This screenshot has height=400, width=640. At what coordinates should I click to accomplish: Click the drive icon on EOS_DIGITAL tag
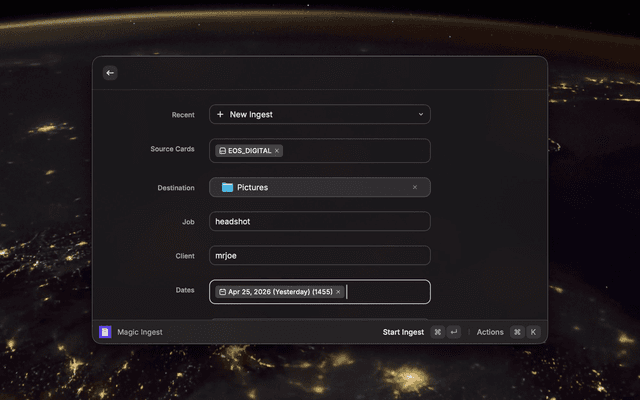tap(222, 151)
